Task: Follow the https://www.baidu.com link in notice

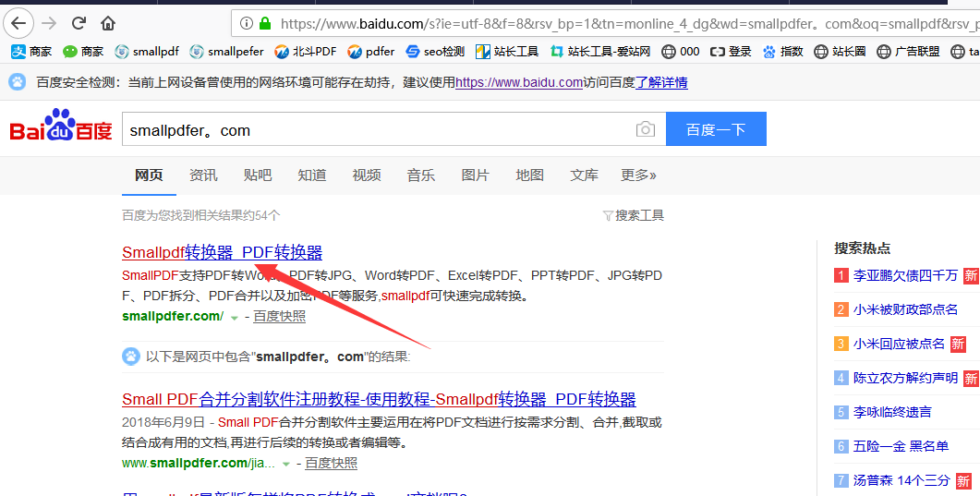Action: [519, 82]
